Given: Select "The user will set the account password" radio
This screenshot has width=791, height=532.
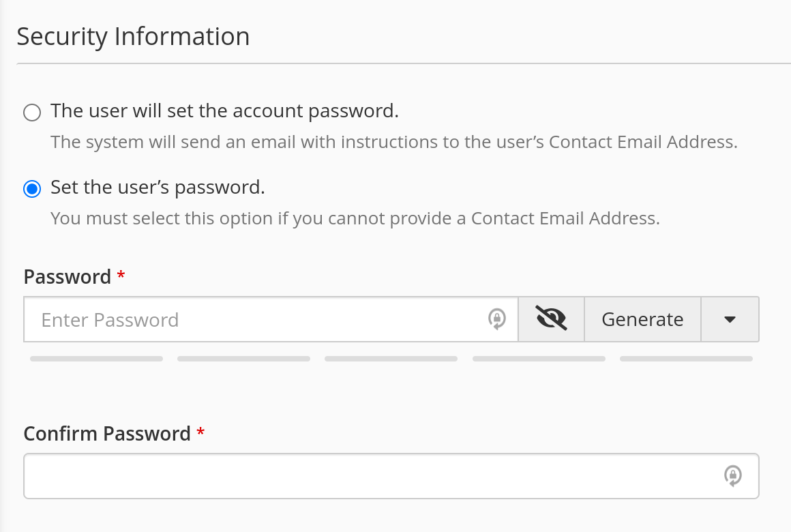Looking at the screenshot, I should tap(32, 112).
